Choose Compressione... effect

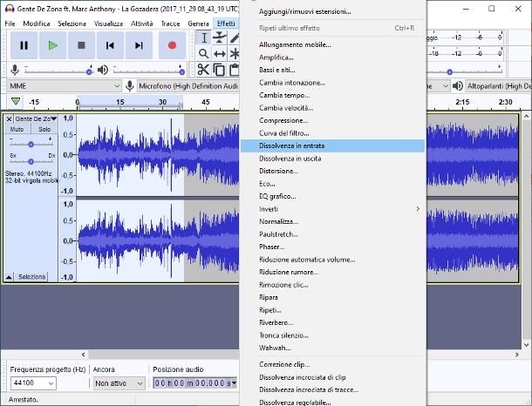click(332, 120)
